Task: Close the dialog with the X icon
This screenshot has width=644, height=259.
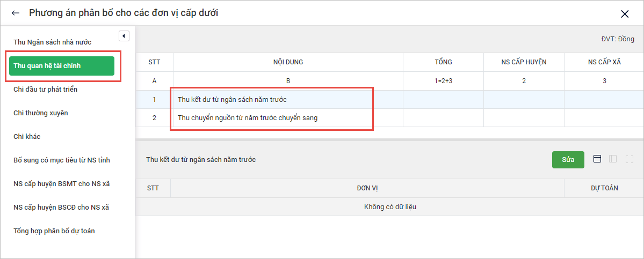Action: click(625, 14)
